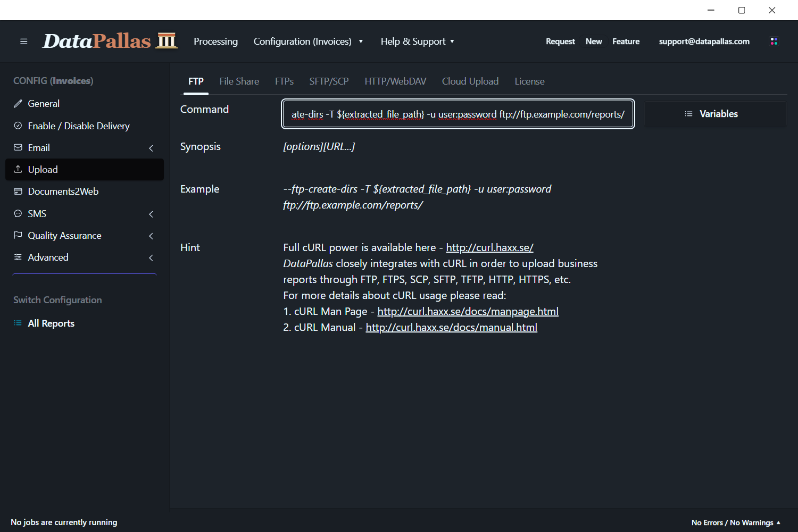
Task: Click the DataPallas logo
Action: pos(110,41)
